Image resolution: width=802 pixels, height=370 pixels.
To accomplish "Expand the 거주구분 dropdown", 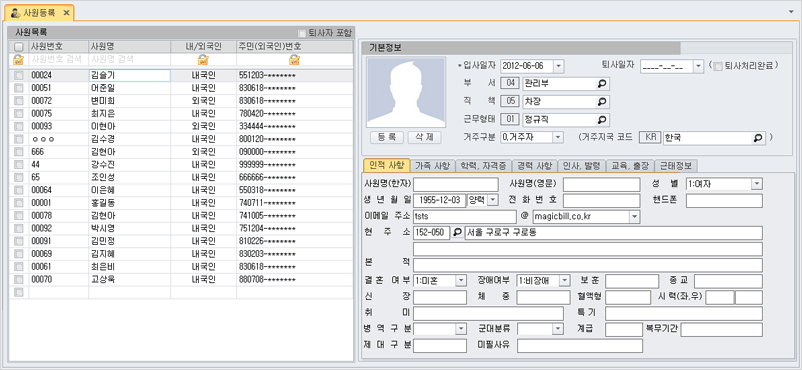I will [558, 137].
